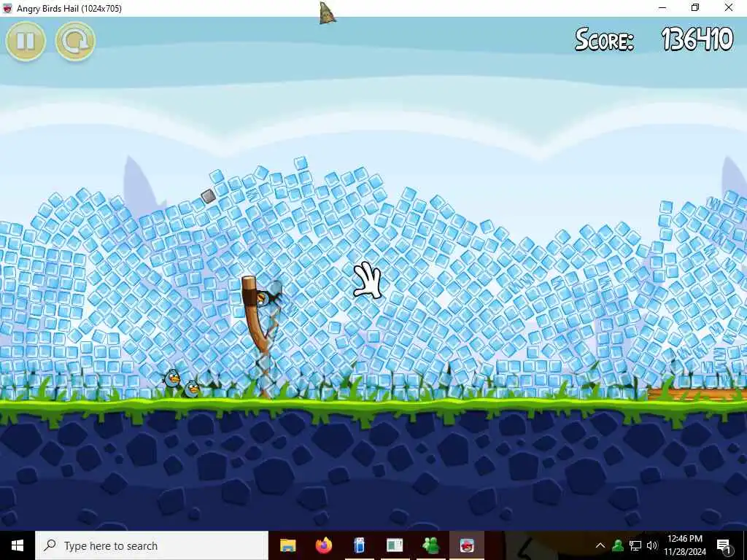Image resolution: width=747 pixels, height=560 pixels.
Task: Open the notification center icon
Action: (x=723, y=545)
